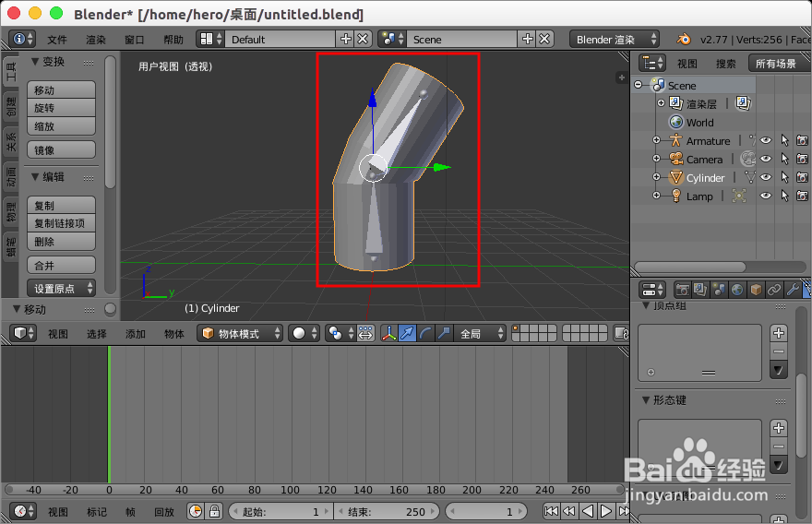Image resolution: width=812 pixels, height=524 pixels.
Task: Delete the Default screen layout with X
Action: pyautogui.click(x=364, y=40)
